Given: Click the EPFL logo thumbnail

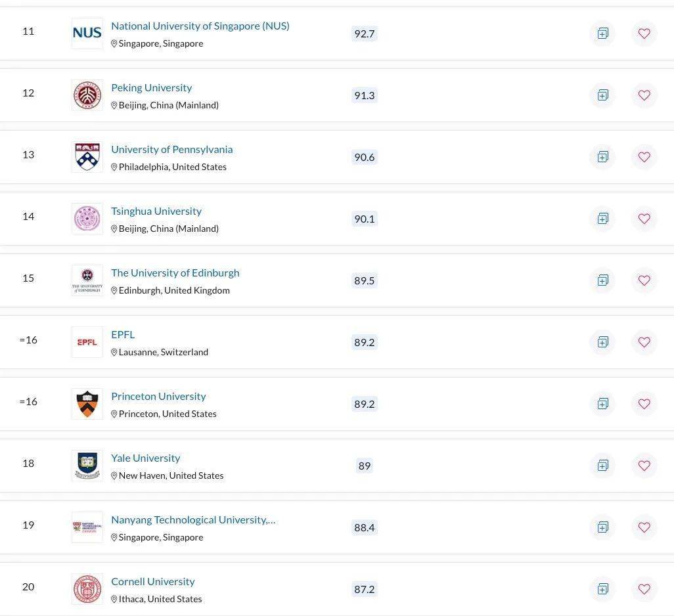Looking at the screenshot, I should [x=87, y=342].
